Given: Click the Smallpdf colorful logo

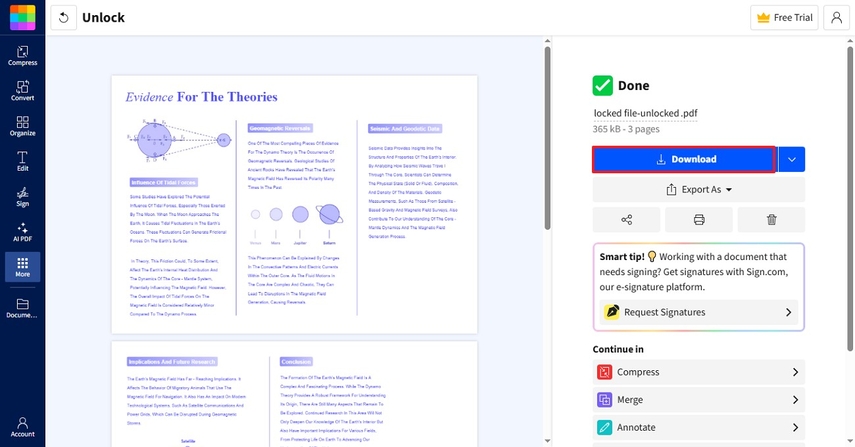Looking at the screenshot, I should [22, 17].
